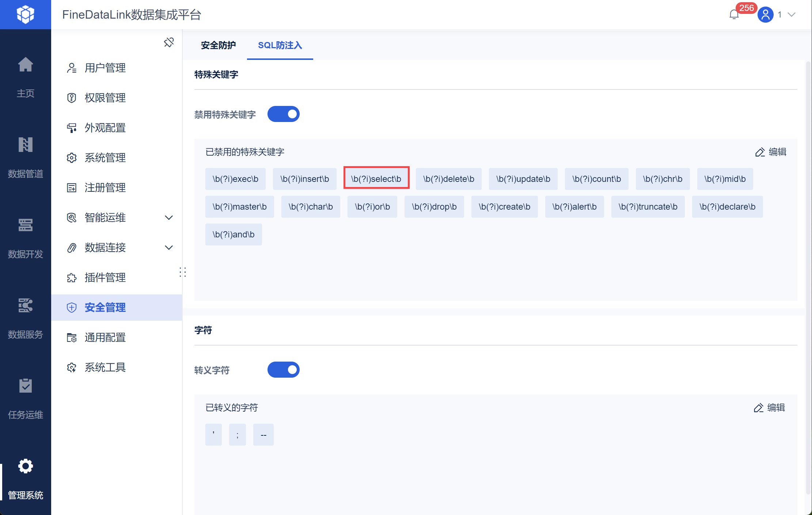Expand the 智能运维 submenu chevron
The image size is (812, 515).
pyautogui.click(x=169, y=218)
